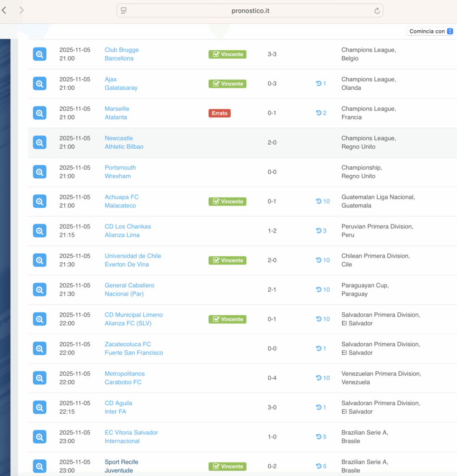Click the Alianza Lima link
Screen dimensions: 457x476
122,235
